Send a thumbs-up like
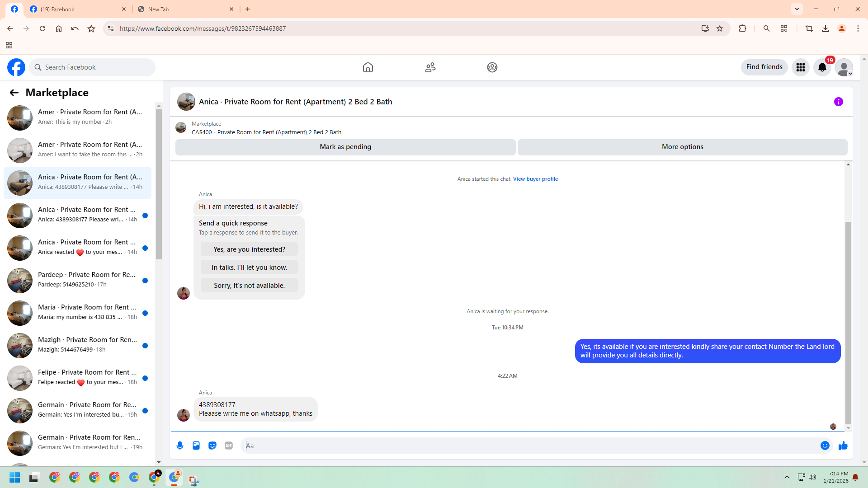The image size is (868, 488). pos(843,446)
